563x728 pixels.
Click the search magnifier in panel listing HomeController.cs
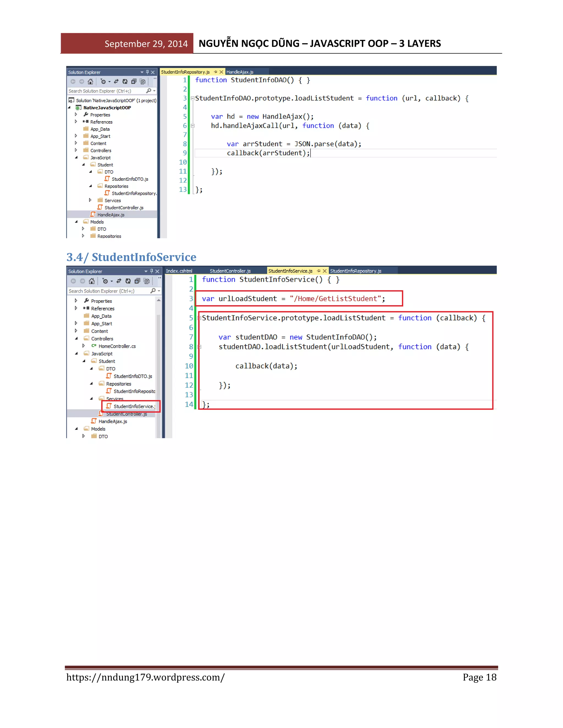tap(153, 291)
